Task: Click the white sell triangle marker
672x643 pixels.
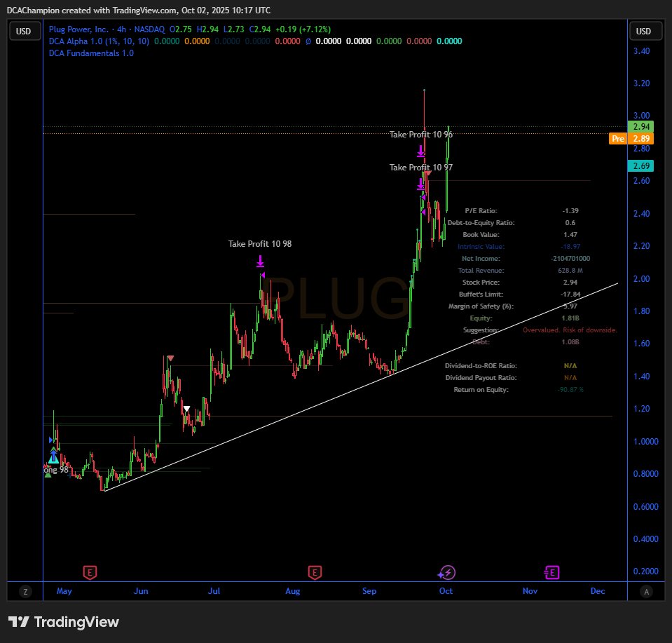Action: pyautogui.click(x=186, y=407)
